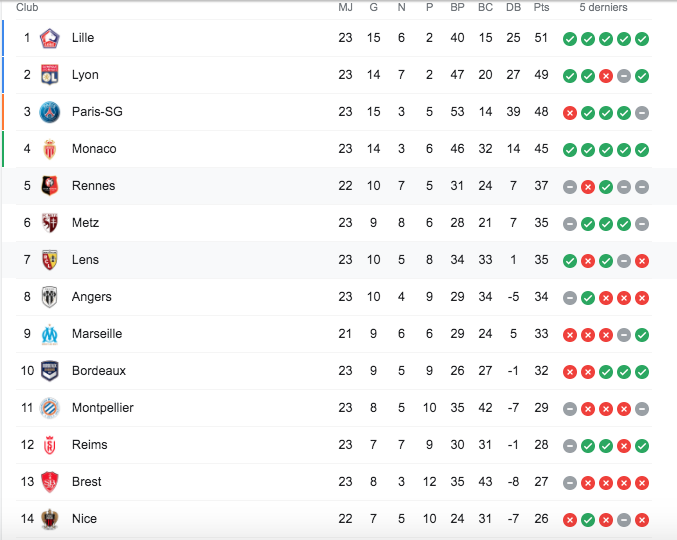677x540 pixels.
Task: Click the Angers club crest icon
Action: tap(50, 297)
